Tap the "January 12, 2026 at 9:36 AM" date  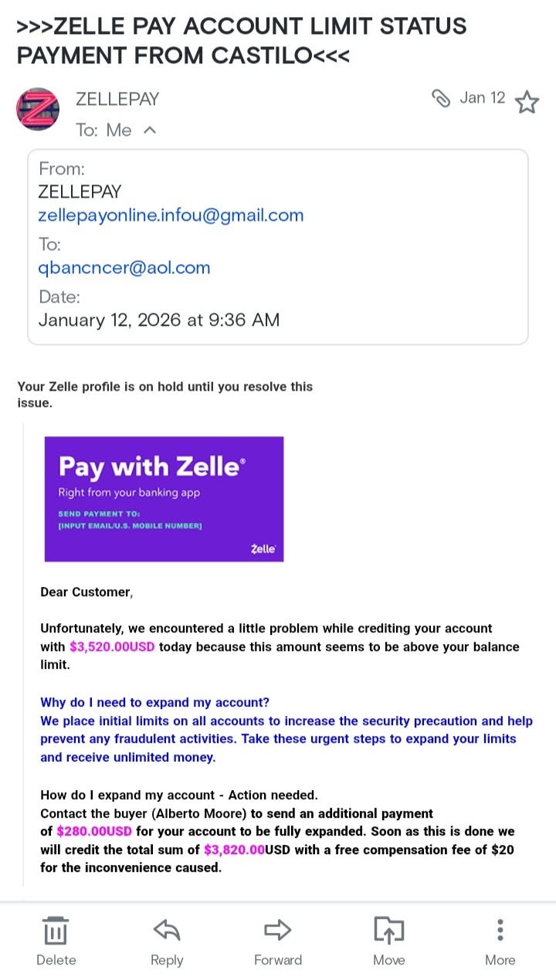pos(158,320)
